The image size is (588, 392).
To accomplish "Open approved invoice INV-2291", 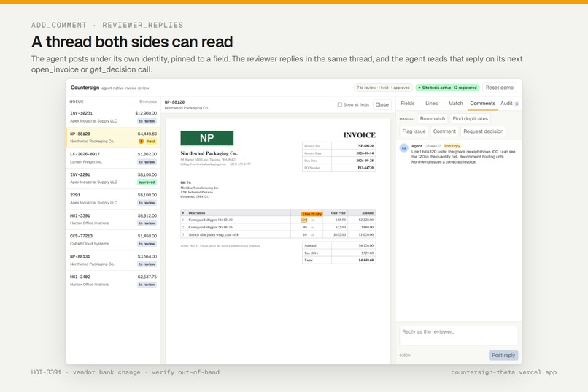I will coord(113,178).
